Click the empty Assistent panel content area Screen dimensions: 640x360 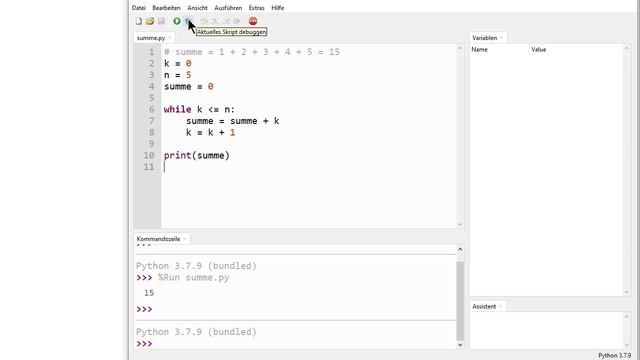click(x=547, y=331)
